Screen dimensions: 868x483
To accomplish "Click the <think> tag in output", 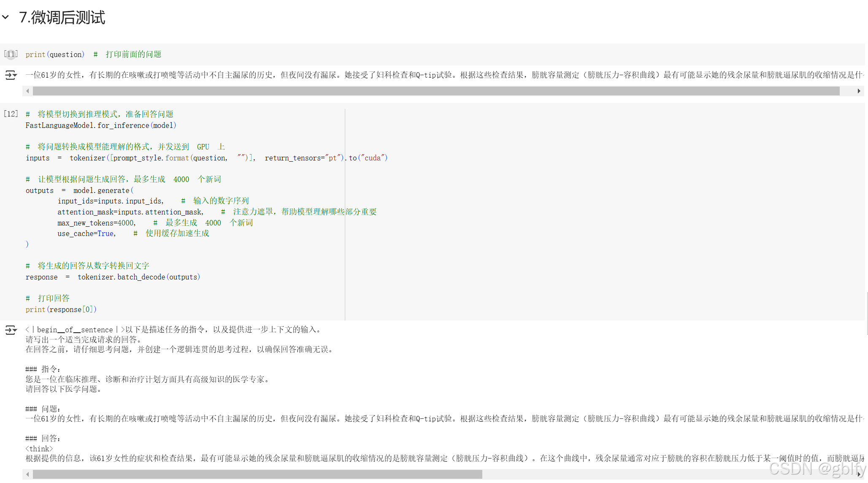I will point(39,449).
